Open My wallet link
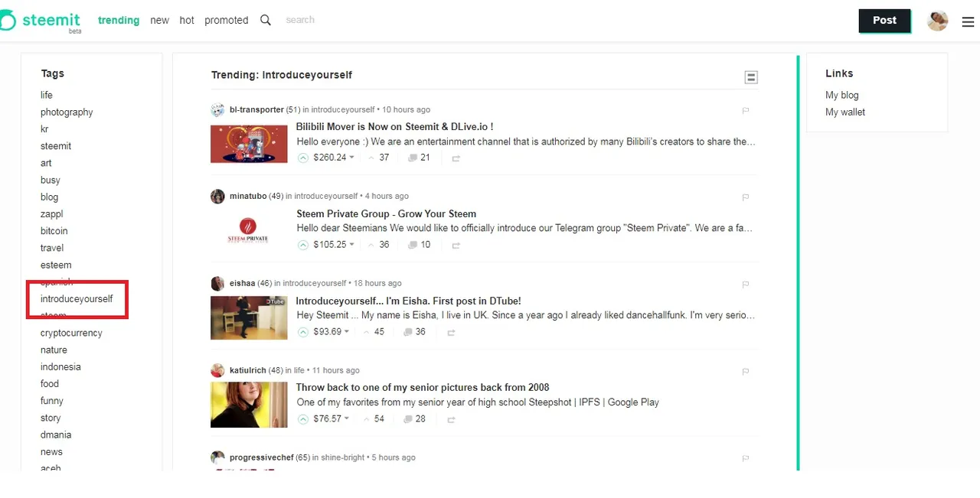This screenshot has height=498, width=980. click(x=845, y=112)
